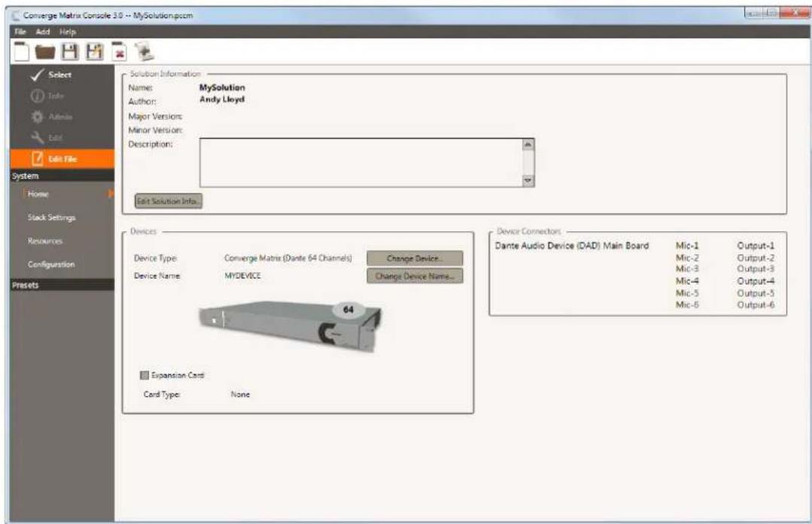Select Mic-2 connector
This screenshot has width=812, height=524.
tap(687, 257)
